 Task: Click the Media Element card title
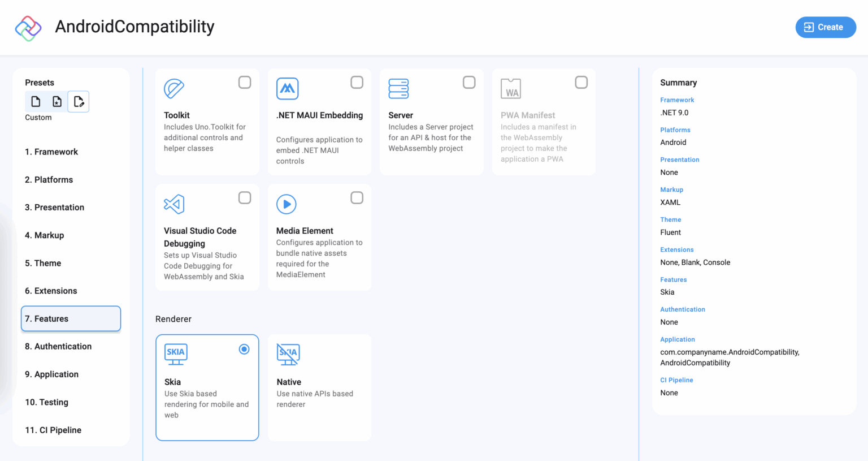tap(305, 231)
